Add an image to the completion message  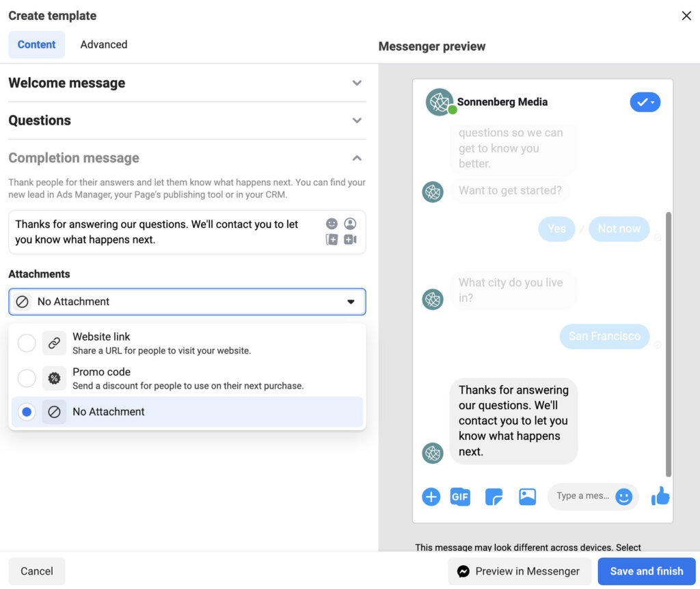[332, 239]
